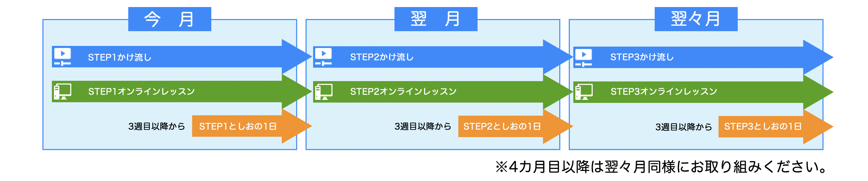Click the STEP2 online lesson computer icon
868x181 pixels.
pyautogui.click(x=323, y=92)
